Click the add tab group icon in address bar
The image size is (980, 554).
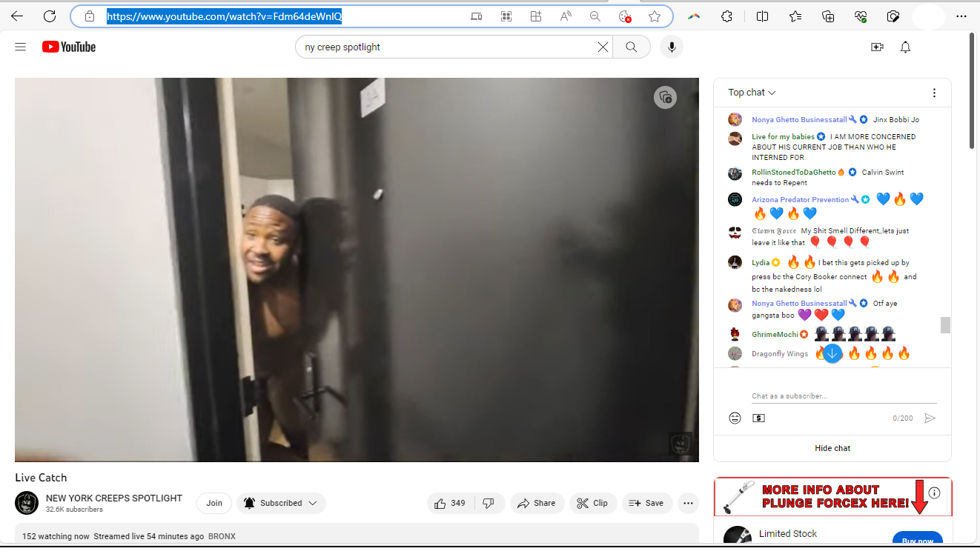pyautogui.click(x=536, y=16)
